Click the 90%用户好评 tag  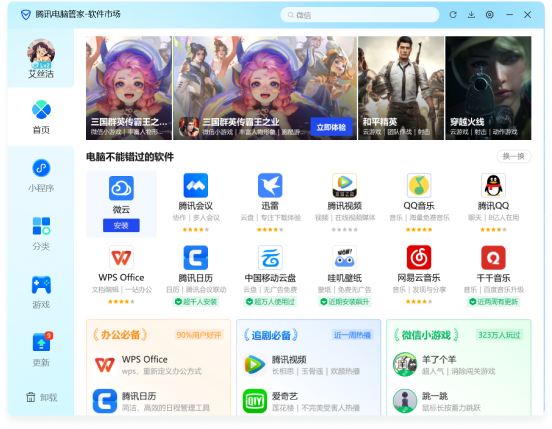199,335
